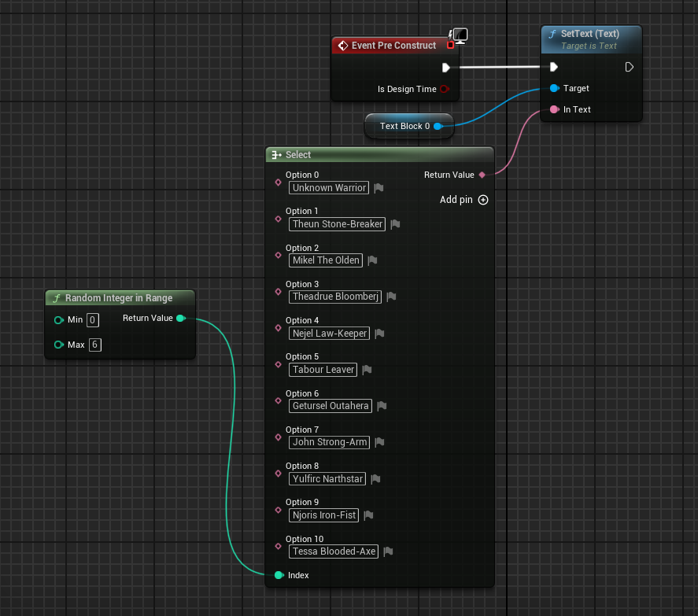The height and width of the screenshot is (616, 698).
Task: Click the Option 7 input pin
Action: 279,437
